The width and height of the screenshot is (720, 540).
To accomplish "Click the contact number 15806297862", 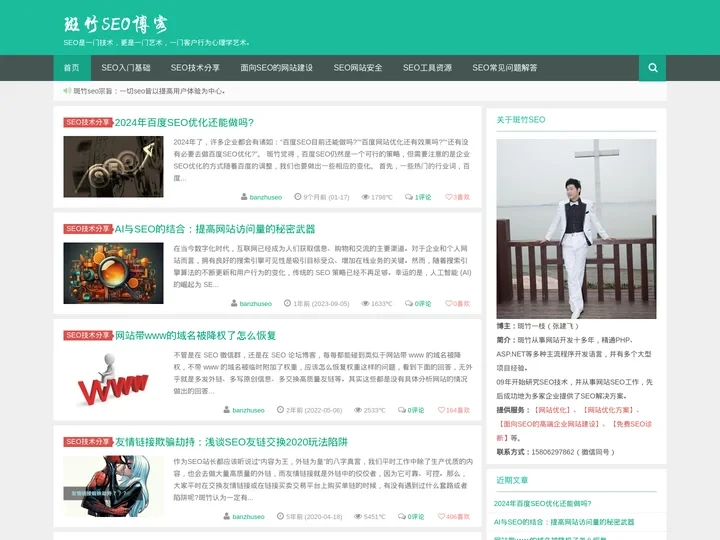I will pos(553,452).
